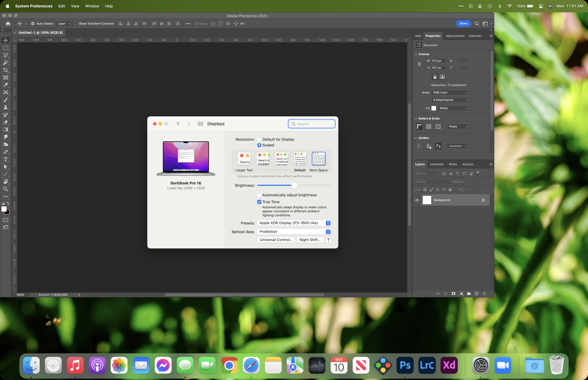Select the Horizontal Type tool

(6, 159)
